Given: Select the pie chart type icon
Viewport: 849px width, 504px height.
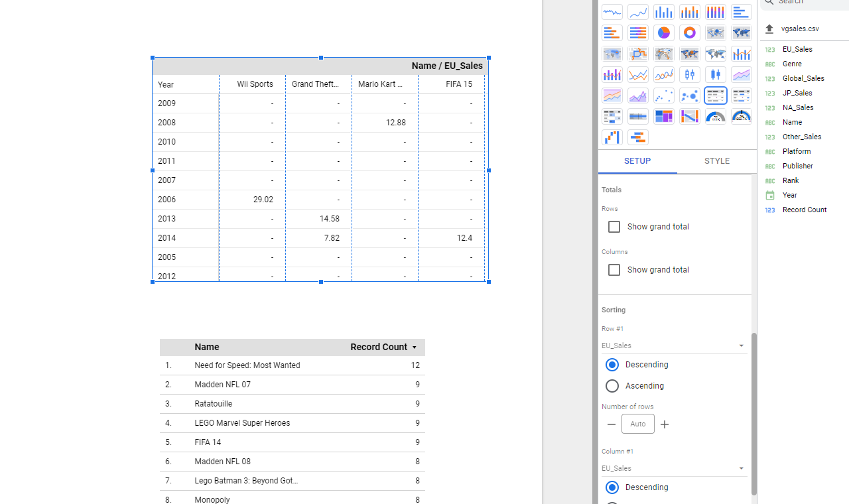Looking at the screenshot, I should click(x=663, y=32).
